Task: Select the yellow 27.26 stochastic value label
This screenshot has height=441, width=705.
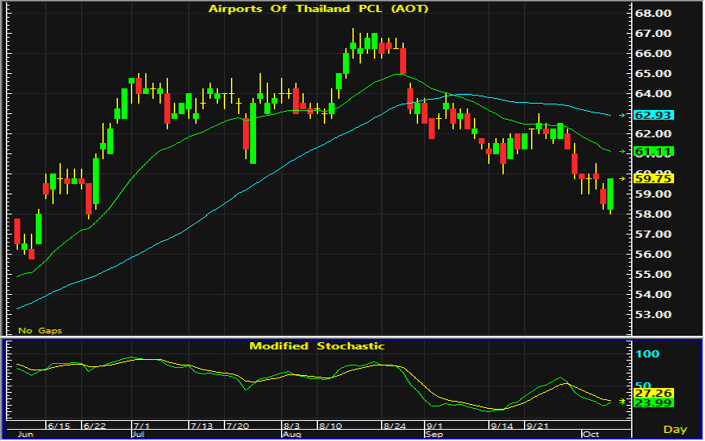Action: pos(654,393)
